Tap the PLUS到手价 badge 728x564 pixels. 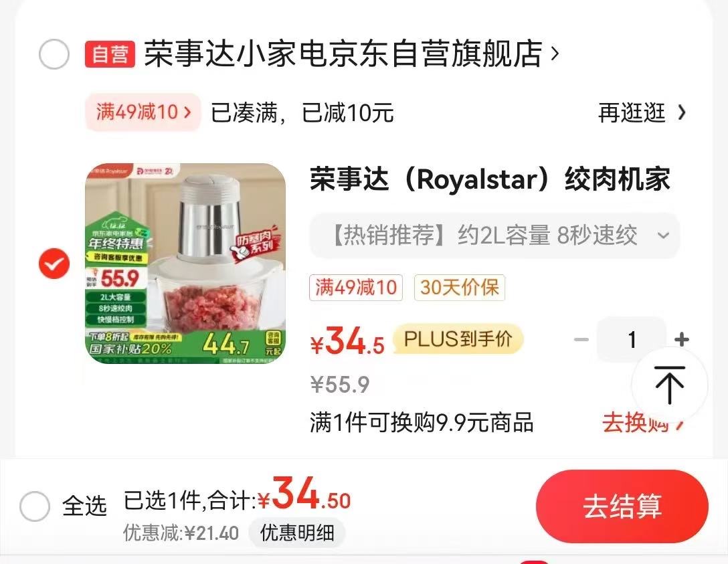click(x=458, y=339)
